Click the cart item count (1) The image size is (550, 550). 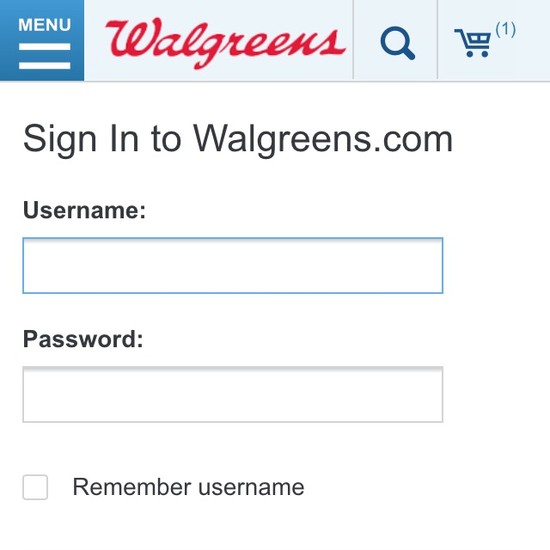(505, 29)
